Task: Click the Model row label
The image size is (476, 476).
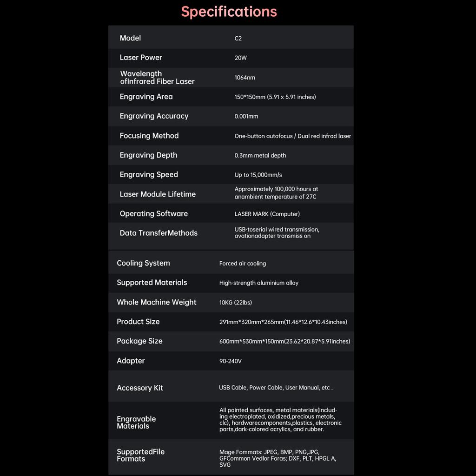Action: click(130, 38)
